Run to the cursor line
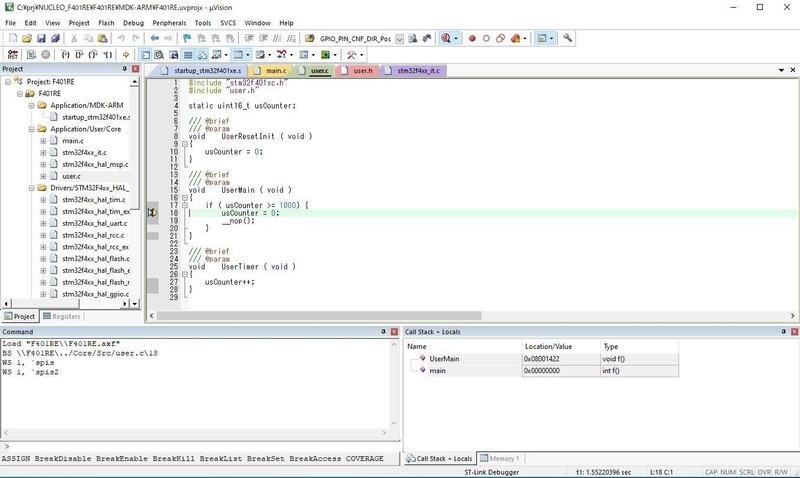The height and width of the screenshot is (478, 800). [107, 55]
